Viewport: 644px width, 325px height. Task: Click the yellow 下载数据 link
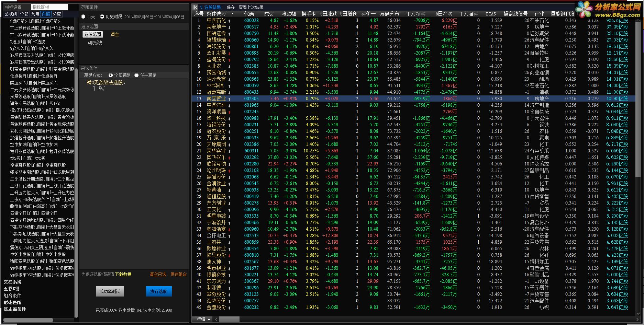(123, 274)
